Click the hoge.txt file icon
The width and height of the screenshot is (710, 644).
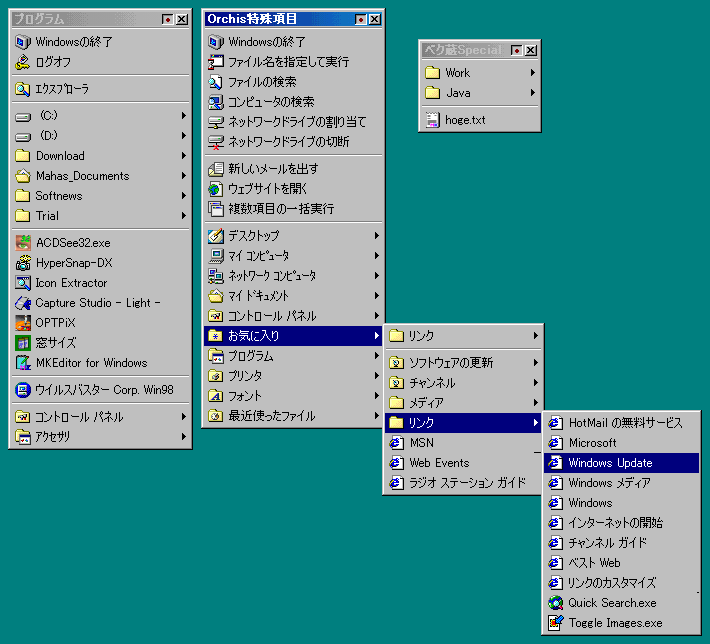pyautogui.click(x=432, y=120)
